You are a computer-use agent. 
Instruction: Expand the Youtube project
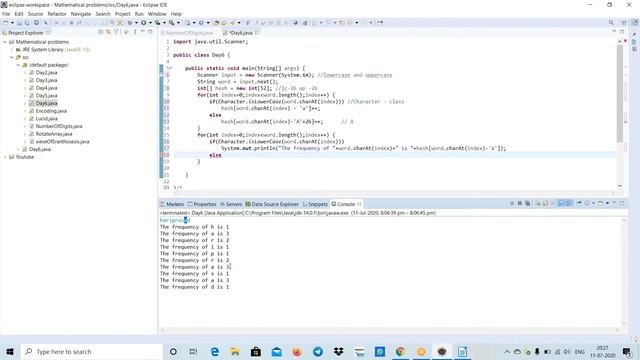(5, 157)
